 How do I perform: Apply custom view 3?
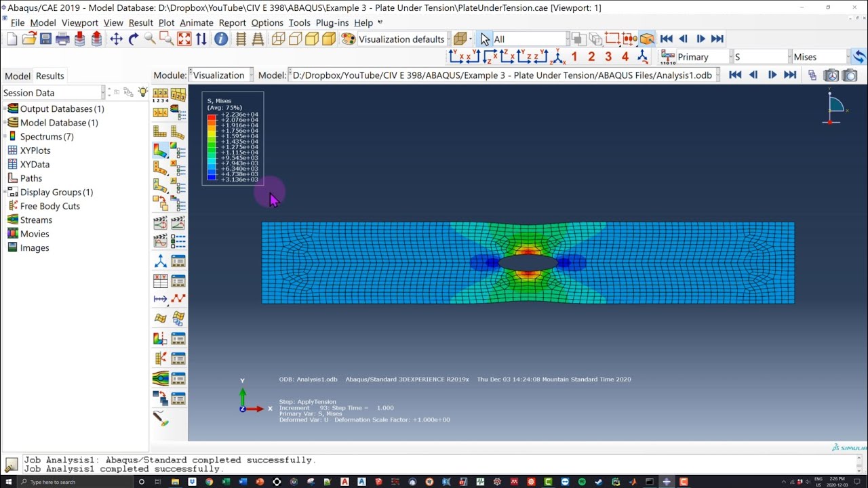(x=608, y=57)
